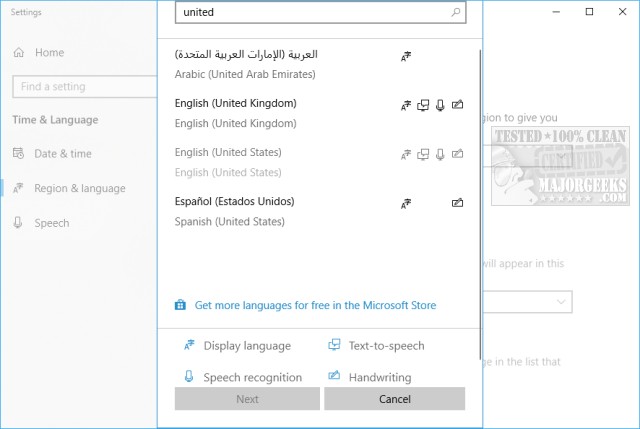Viewport: 640px width, 429px height.
Task: Click text-to-speech icon for English (United Kingdom)
Action: coord(423,104)
